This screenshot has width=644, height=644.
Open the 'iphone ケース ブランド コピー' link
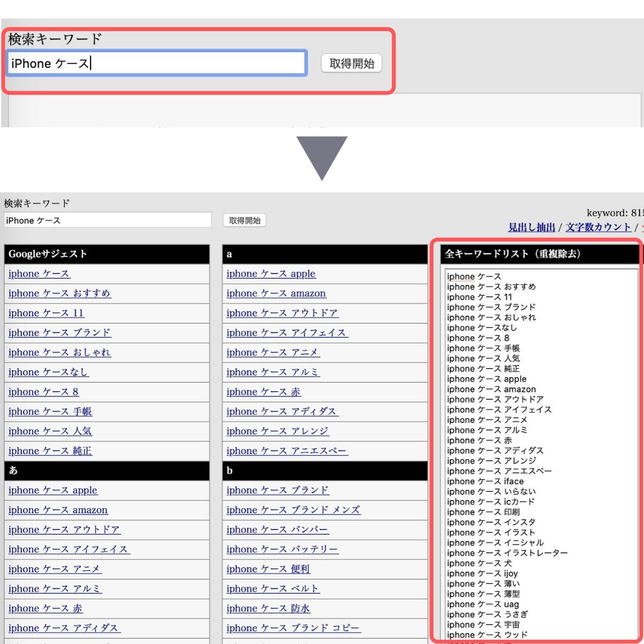[x=294, y=628]
